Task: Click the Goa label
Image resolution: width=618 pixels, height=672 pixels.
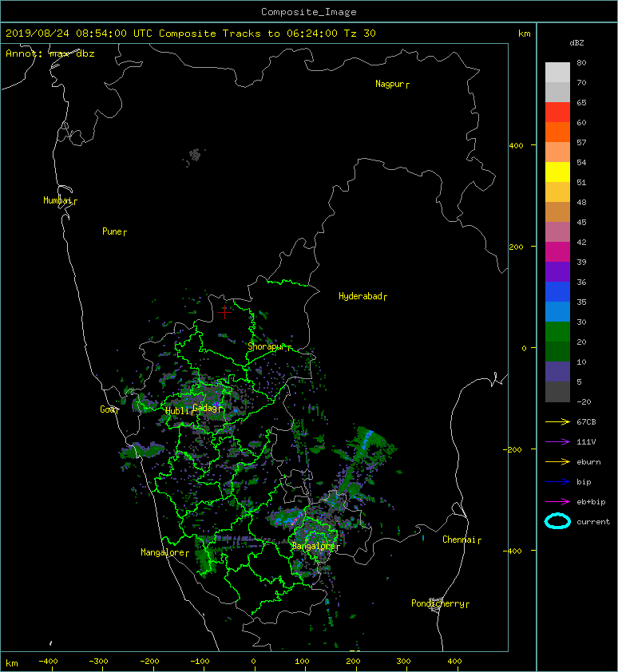Action: click(109, 409)
